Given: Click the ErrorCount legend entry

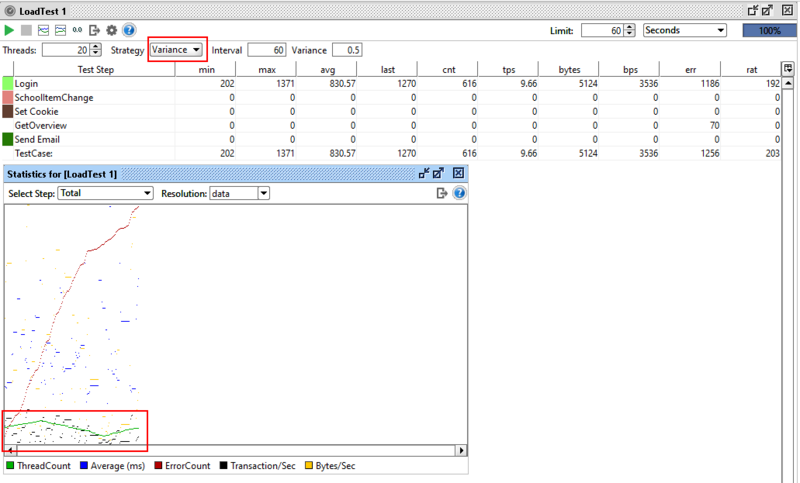Looking at the screenshot, I should 182,466.
